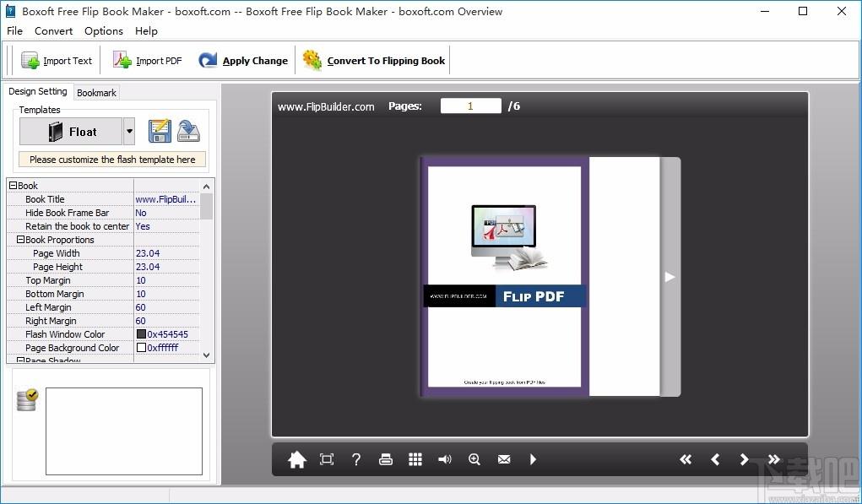Start auto flip play icon
This screenshot has height=504, width=862.
pyautogui.click(x=534, y=459)
